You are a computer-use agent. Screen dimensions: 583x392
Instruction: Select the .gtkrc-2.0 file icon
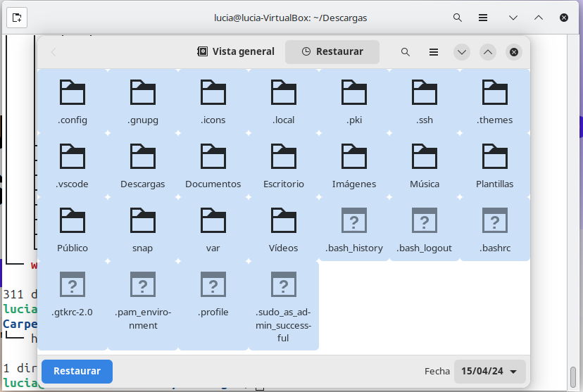(x=73, y=284)
